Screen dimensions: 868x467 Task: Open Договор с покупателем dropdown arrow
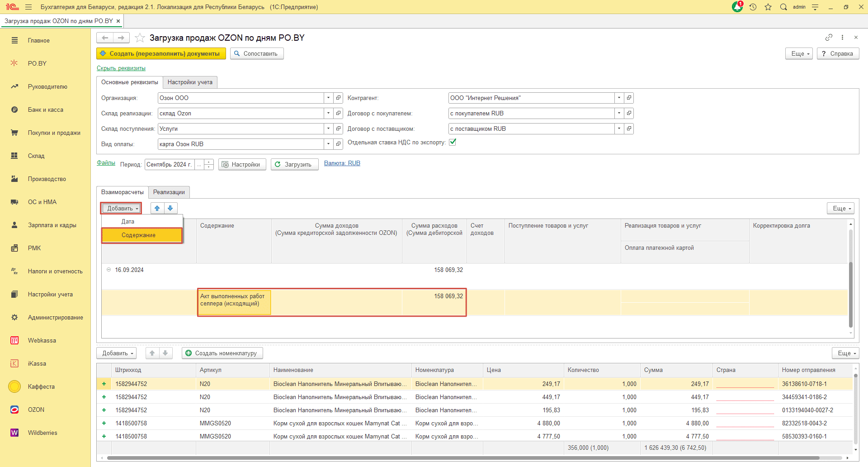point(619,113)
